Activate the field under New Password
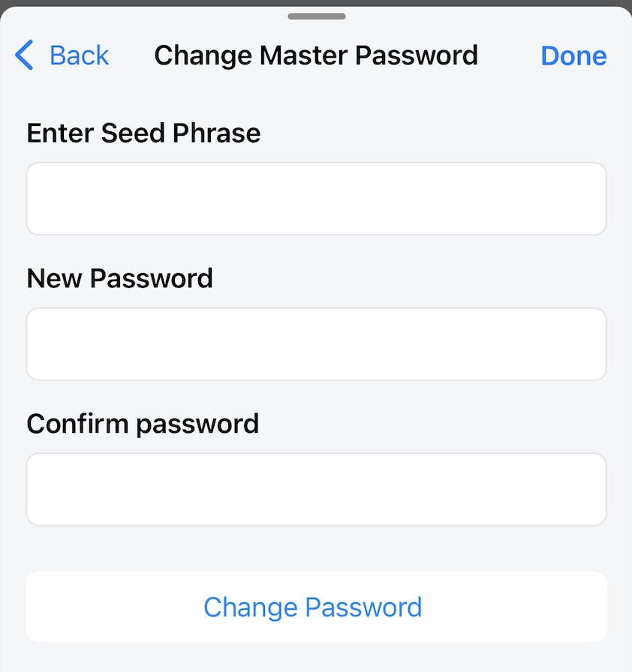632x672 pixels. tap(316, 344)
